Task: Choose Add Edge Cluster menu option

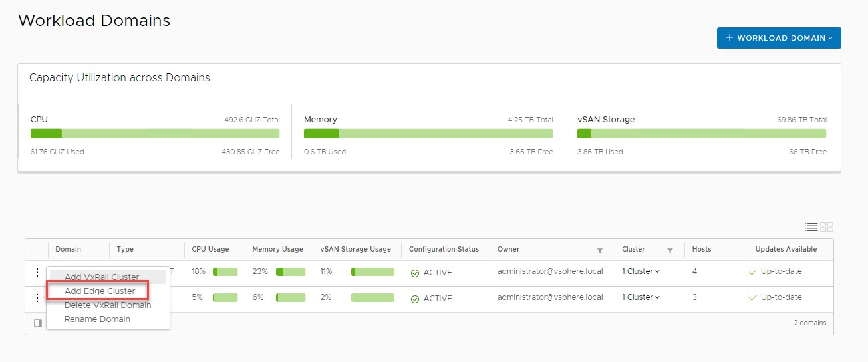Action: 100,291
